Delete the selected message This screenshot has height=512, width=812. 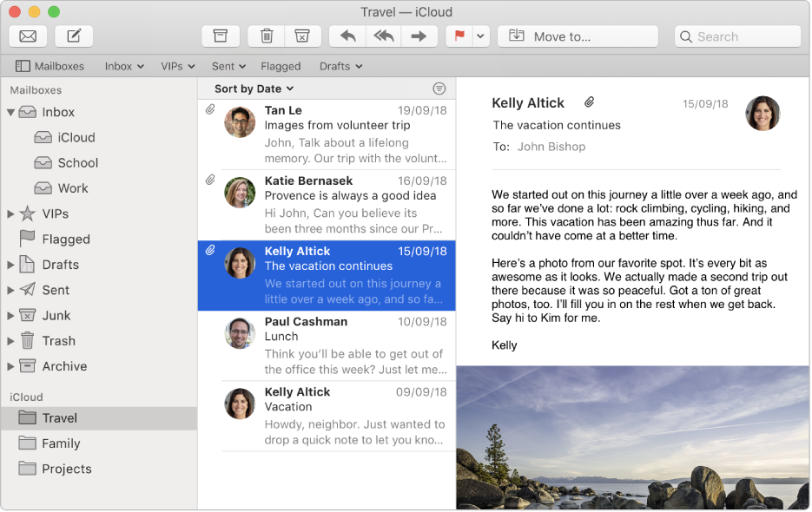coord(266,36)
